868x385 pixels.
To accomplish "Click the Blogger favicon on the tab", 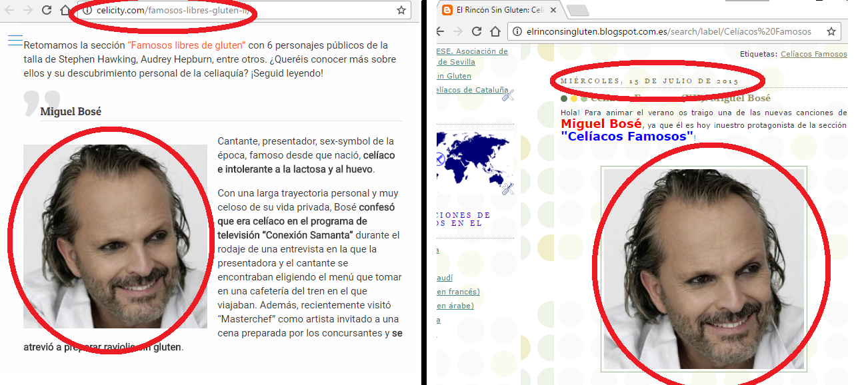I will tap(447, 10).
